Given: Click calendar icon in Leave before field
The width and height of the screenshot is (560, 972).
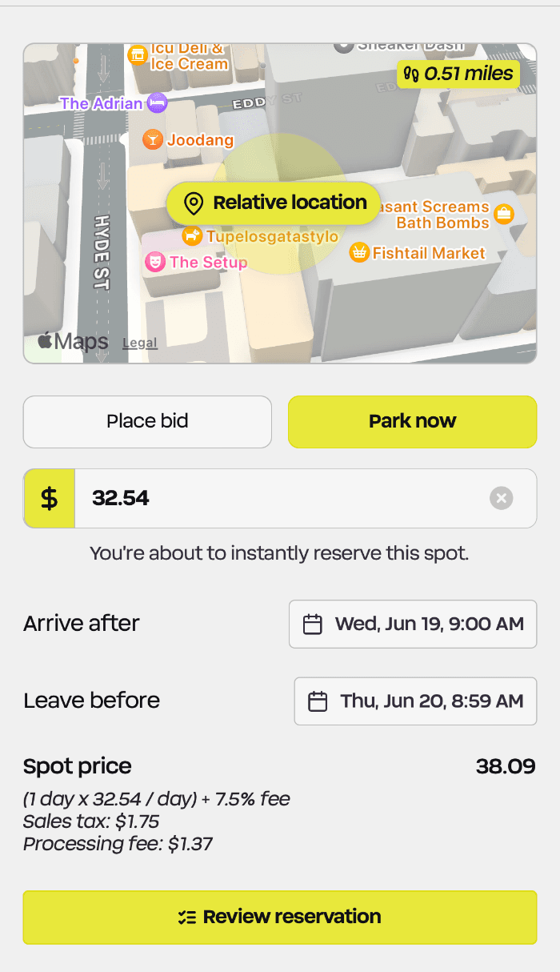Looking at the screenshot, I should click(x=318, y=701).
